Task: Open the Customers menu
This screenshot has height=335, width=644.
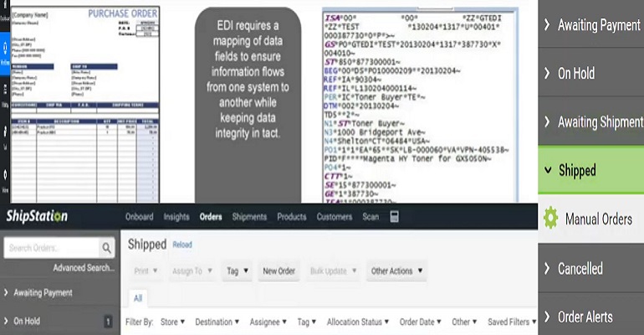Action: click(335, 217)
